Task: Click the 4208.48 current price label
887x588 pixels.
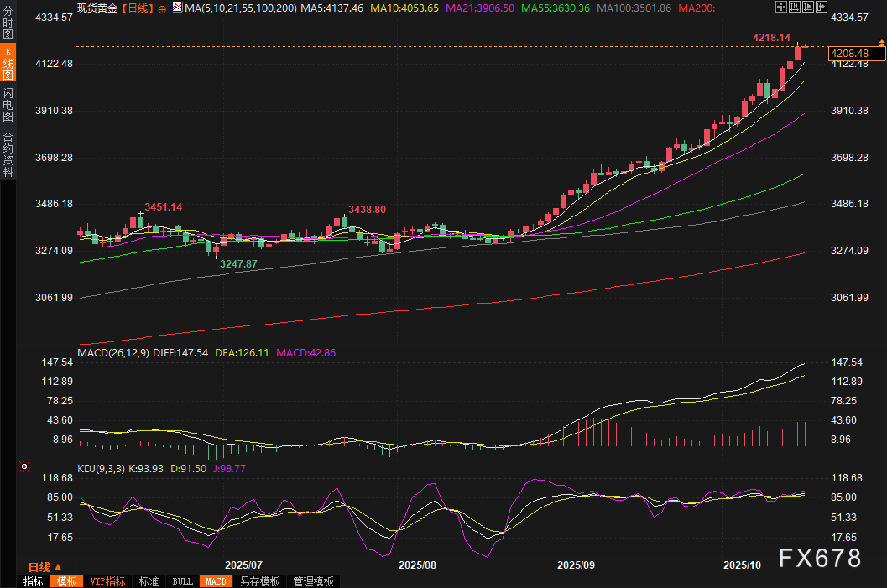Action: coord(856,54)
